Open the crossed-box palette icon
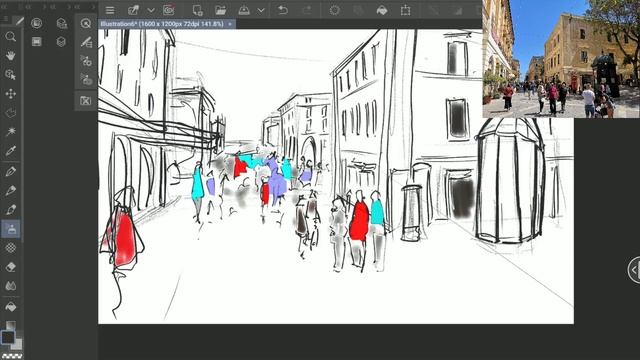The height and width of the screenshot is (360, 640). pos(86,100)
